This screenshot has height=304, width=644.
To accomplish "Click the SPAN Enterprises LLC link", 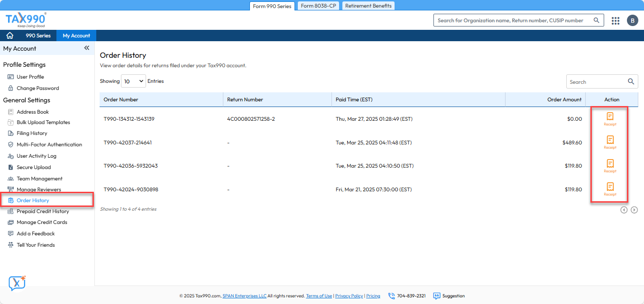I will 244,296.
